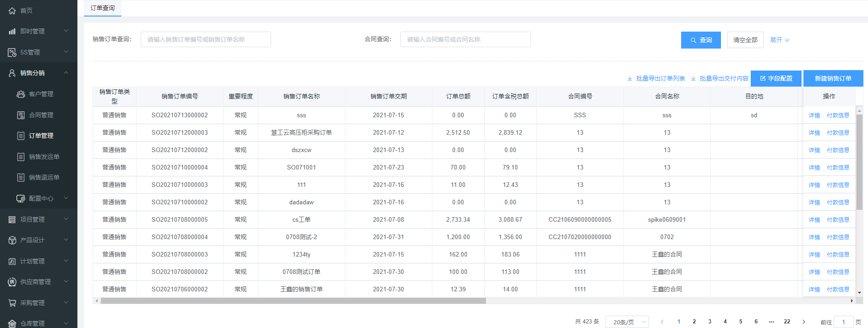Click the 产品设计 cube icon
Screen dimensions: 868x328
[x=12, y=240]
